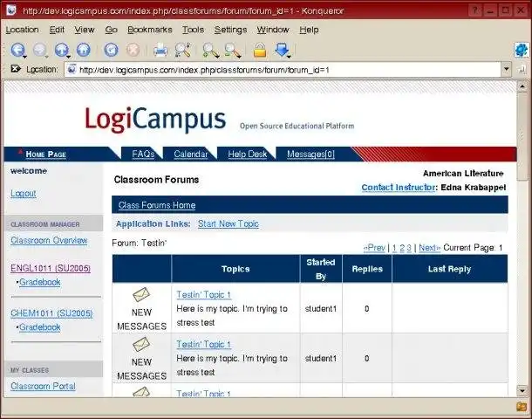Click the zoom in magnifier icon

pyautogui.click(x=210, y=51)
